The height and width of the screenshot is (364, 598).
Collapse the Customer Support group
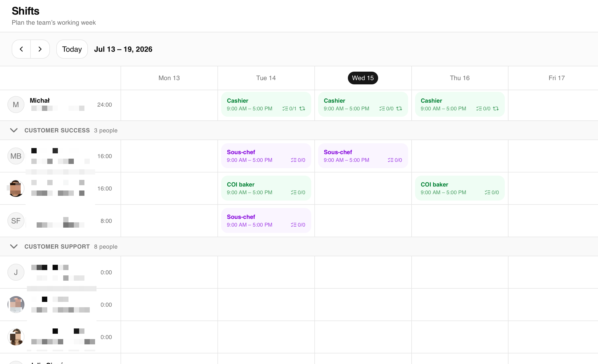(14, 246)
